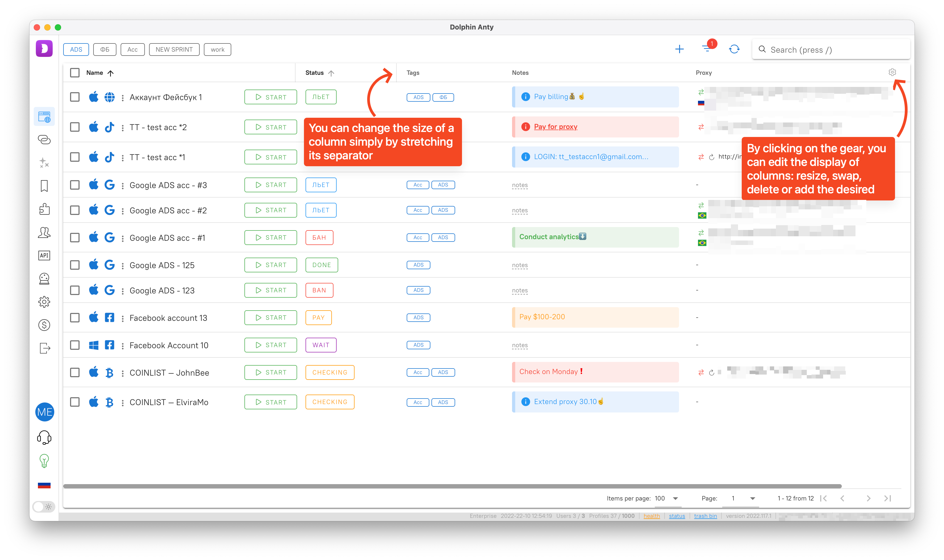944x560 pixels.
Task: Open the support headset icon
Action: tap(44, 438)
